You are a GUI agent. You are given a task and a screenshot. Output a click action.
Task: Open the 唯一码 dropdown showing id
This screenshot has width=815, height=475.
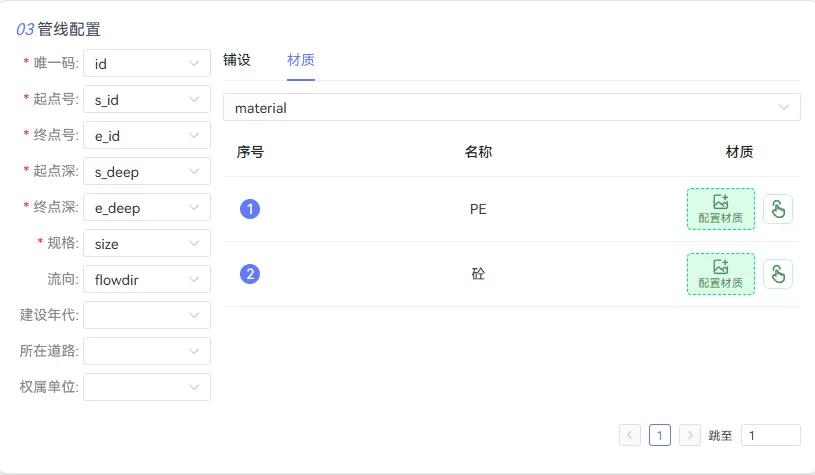[147, 63]
